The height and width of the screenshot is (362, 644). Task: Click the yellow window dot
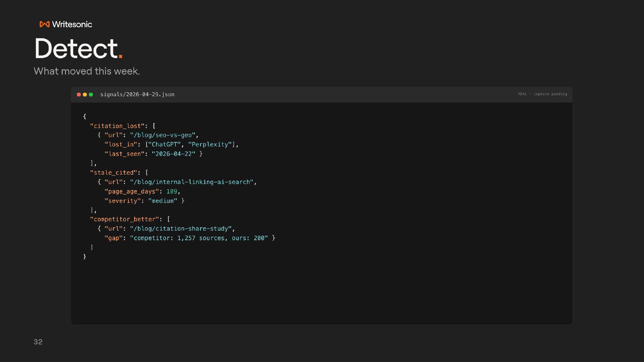point(85,95)
